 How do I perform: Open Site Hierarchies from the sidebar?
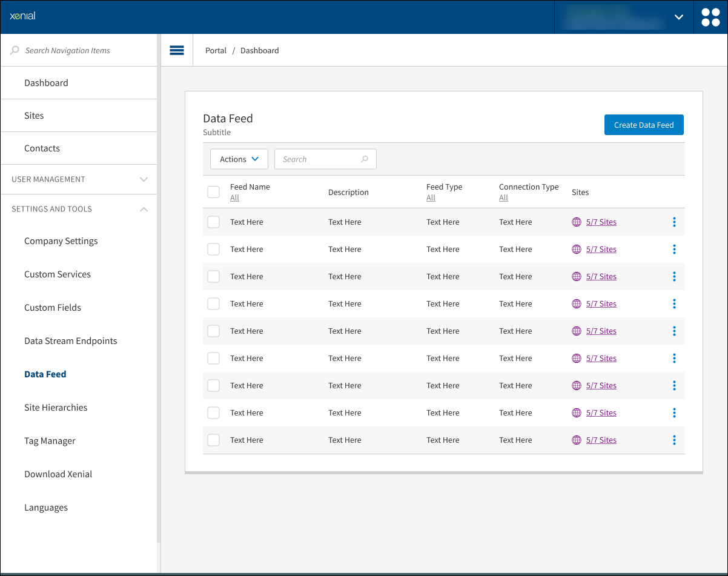pos(56,408)
